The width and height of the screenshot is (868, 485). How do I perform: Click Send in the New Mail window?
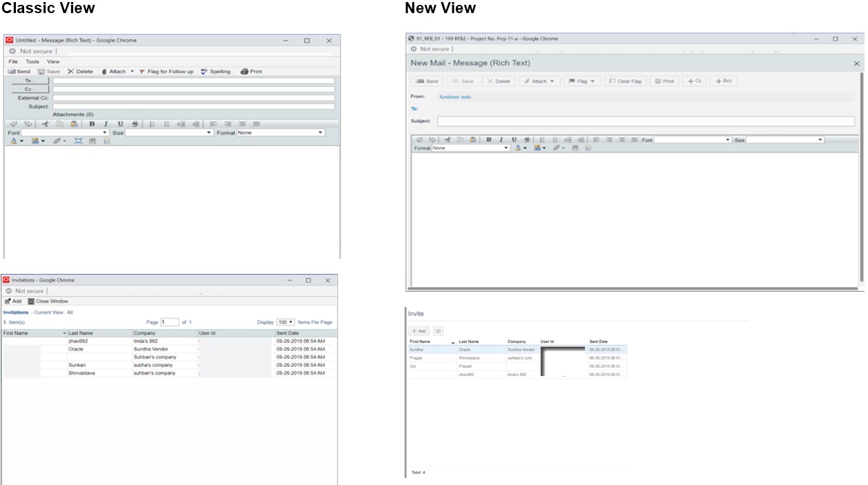[427, 81]
